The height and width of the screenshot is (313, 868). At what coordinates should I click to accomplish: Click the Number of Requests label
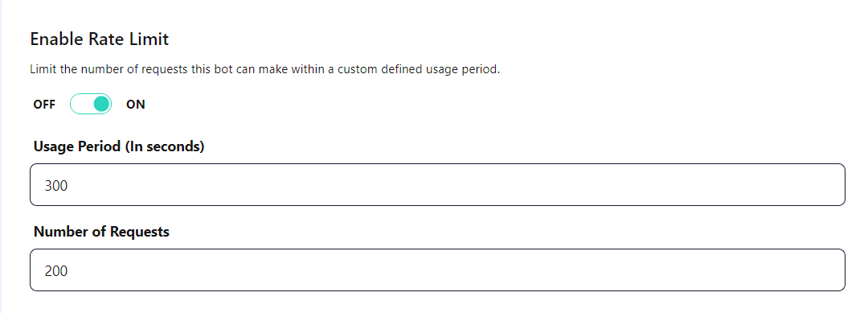(101, 232)
